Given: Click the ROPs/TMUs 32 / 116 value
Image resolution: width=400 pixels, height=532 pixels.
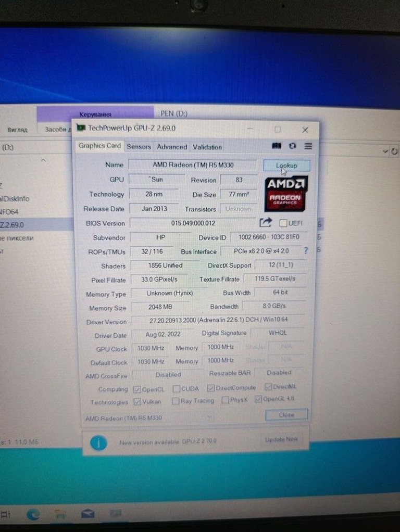Looking at the screenshot, I should (x=152, y=251).
